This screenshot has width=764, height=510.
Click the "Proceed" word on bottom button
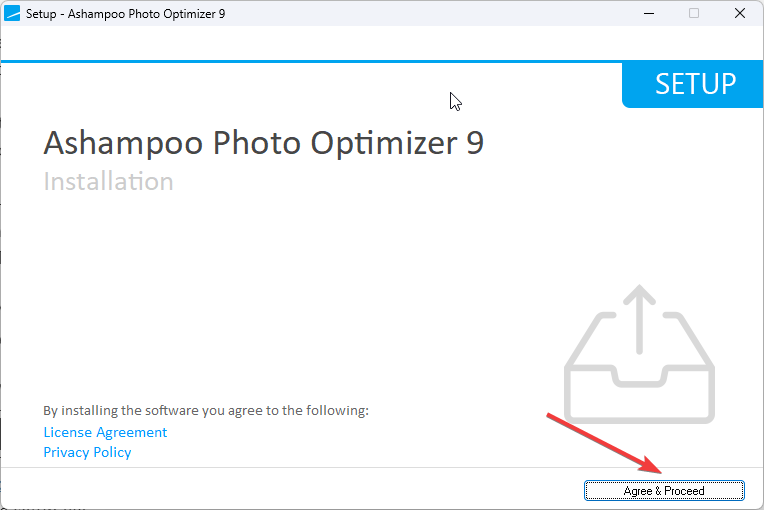pos(684,491)
